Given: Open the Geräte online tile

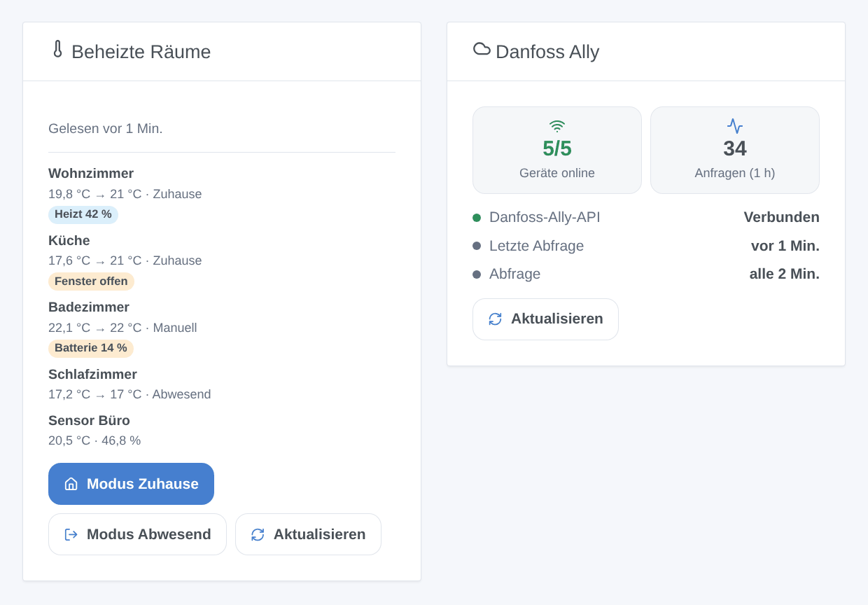Looking at the screenshot, I should click(x=557, y=150).
